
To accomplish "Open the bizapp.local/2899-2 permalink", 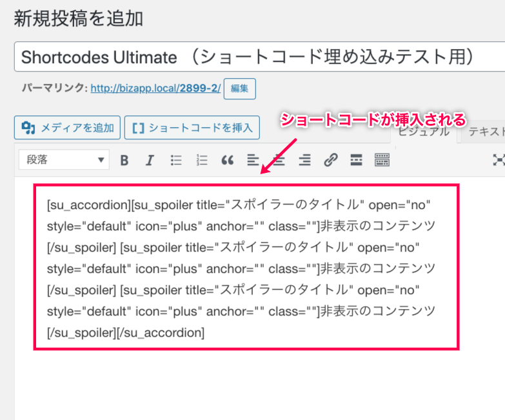I will coord(155,88).
